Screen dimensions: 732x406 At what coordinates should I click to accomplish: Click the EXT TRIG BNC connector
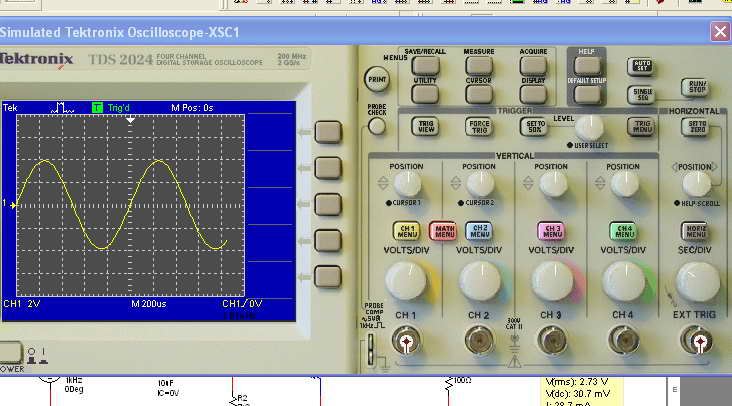pos(697,342)
